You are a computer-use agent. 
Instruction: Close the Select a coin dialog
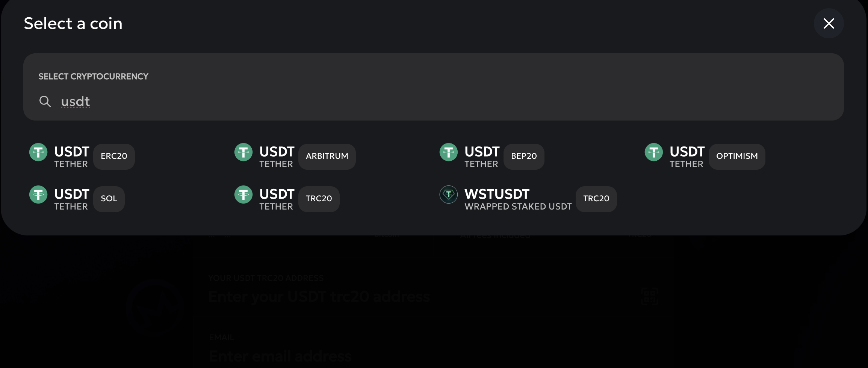[829, 23]
